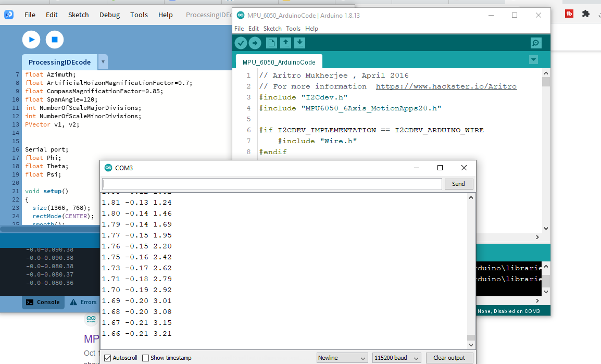The image size is (601, 364).
Task: Open Processing tab dropdown arrow
Action: 103,62
